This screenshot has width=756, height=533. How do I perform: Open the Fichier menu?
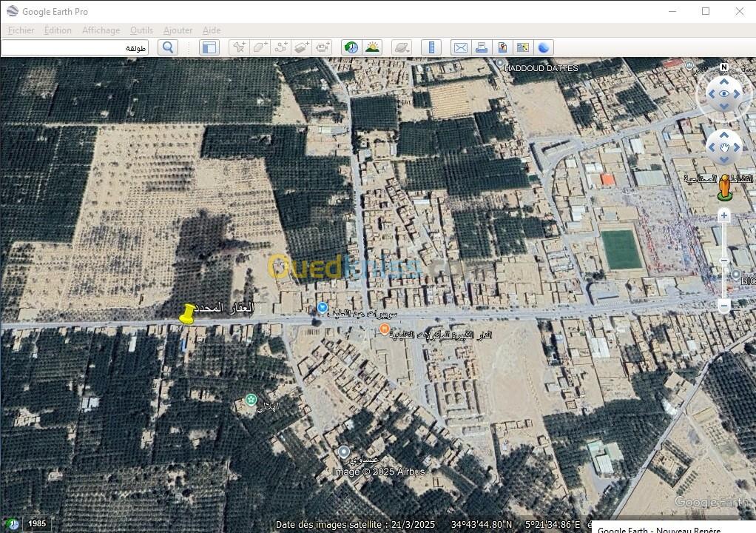coord(21,30)
